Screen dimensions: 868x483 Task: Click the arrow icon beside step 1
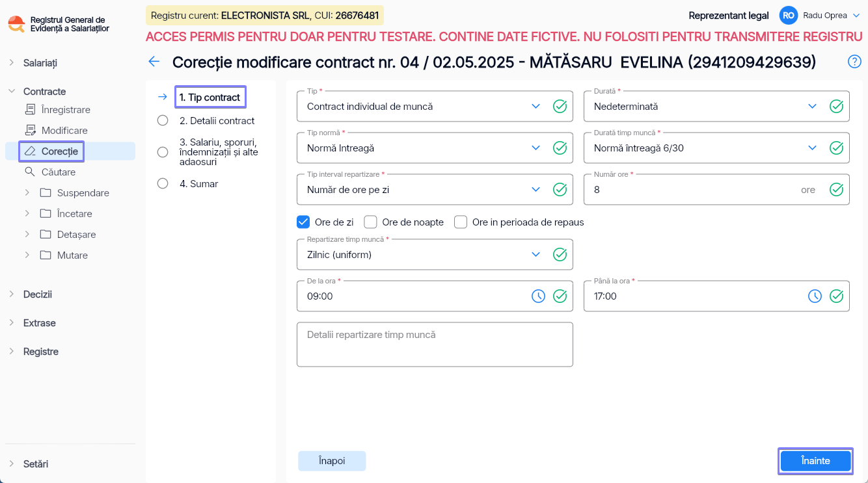pyautogui.click(x=163, y=97)
